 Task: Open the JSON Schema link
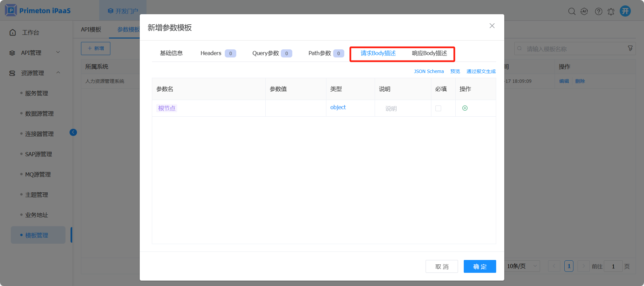coord(429,72)
